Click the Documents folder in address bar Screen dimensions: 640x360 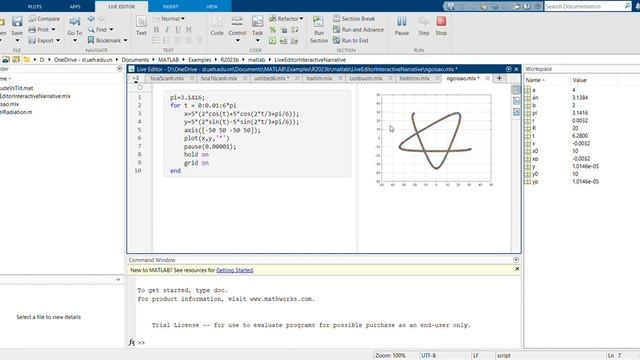[x=135, y=60]
